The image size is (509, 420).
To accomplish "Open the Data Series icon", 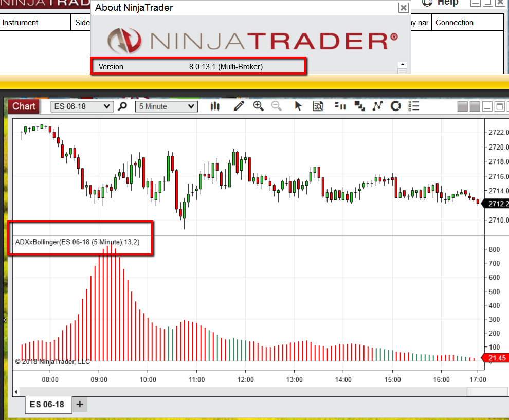I will [x=359, y=106].
